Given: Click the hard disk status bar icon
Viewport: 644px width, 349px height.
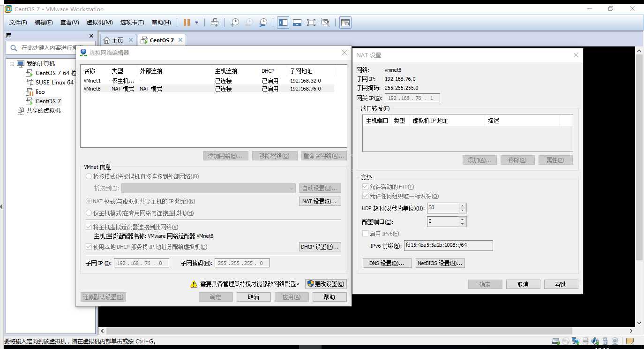Looking at the screenshot, I should [555, 341].
